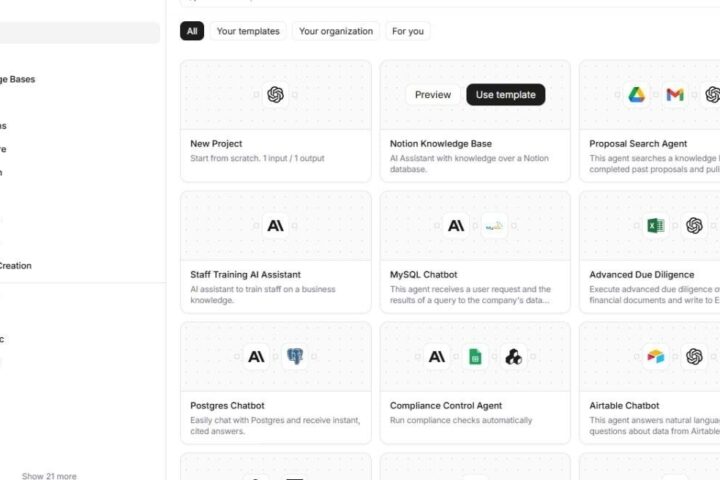The width and height of the screenshot is (720, 480).
Task: Click the black cluster icon in Compliance Control Agent
Action: (x=513, y=356)
